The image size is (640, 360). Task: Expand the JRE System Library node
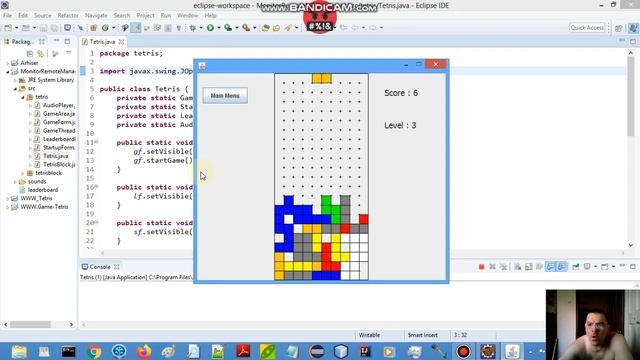[x=15, y=80]
